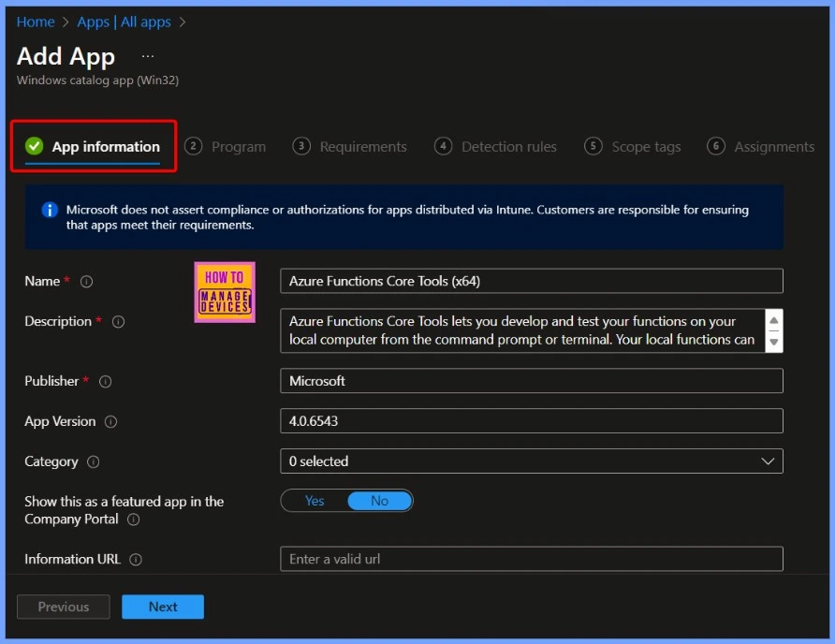This screenshot has width=835, height=644.
Task: Click the blue info icon in the compliance banner
Action: tap(50, 210)
